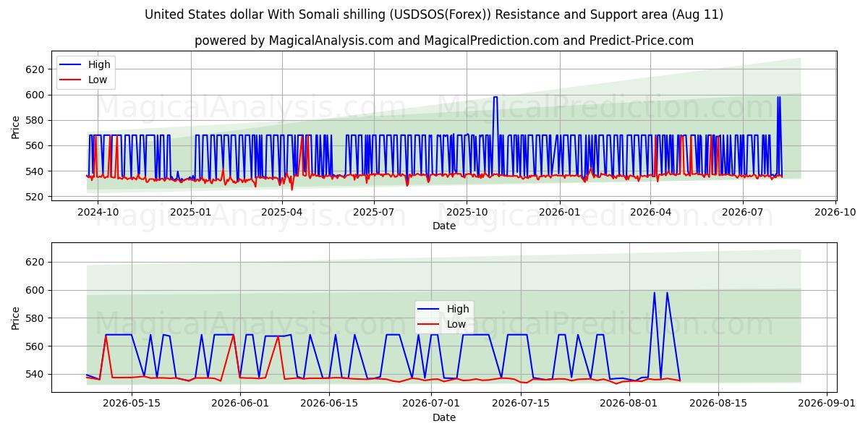Click the bottom chart's 'Date' x-axis label

444,417
